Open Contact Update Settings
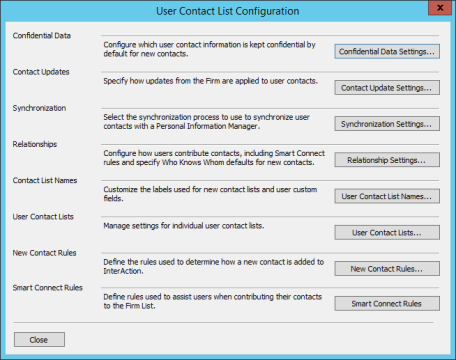The image size is (456, 360). (387, 88)
